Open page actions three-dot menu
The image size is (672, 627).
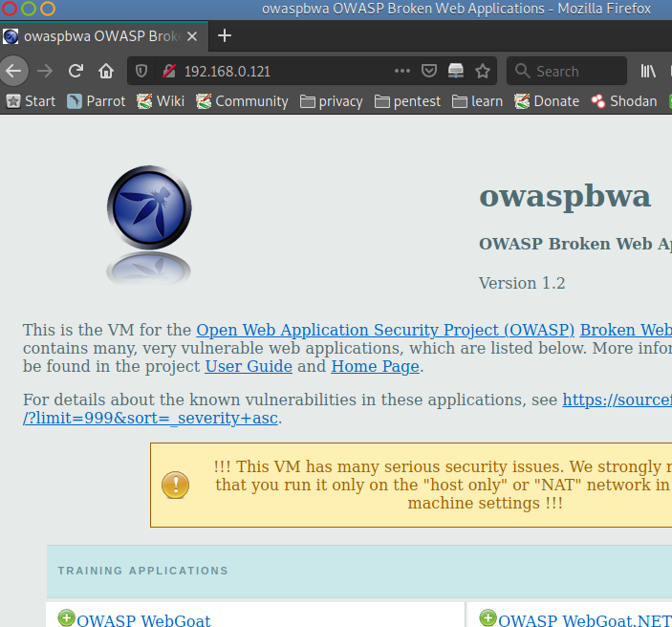click(x=402, y=71)
